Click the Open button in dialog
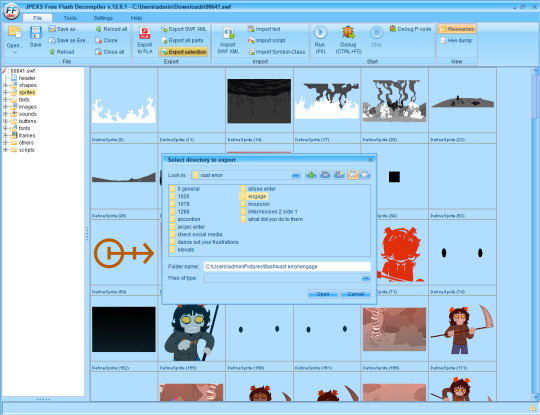Viewport: 540px width, 415px height. pos(322,294)
